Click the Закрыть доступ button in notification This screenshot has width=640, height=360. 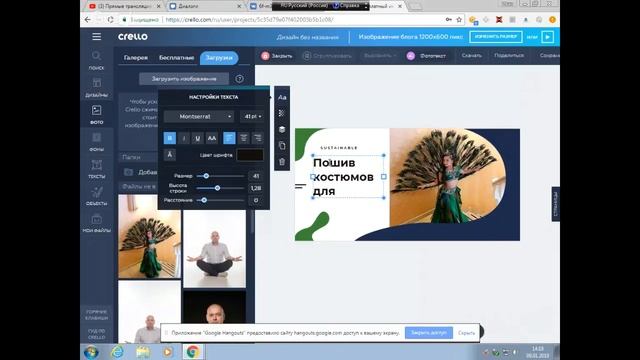click(x=429, y=333)
